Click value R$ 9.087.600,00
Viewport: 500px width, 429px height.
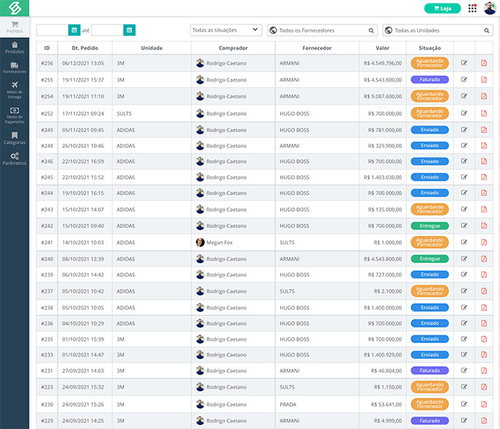(383, 96)
